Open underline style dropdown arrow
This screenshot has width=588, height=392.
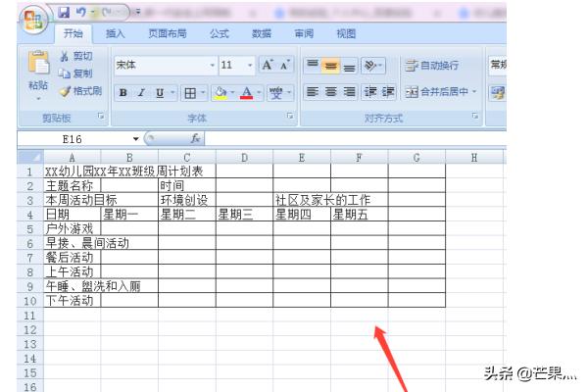tap(172, 93)
